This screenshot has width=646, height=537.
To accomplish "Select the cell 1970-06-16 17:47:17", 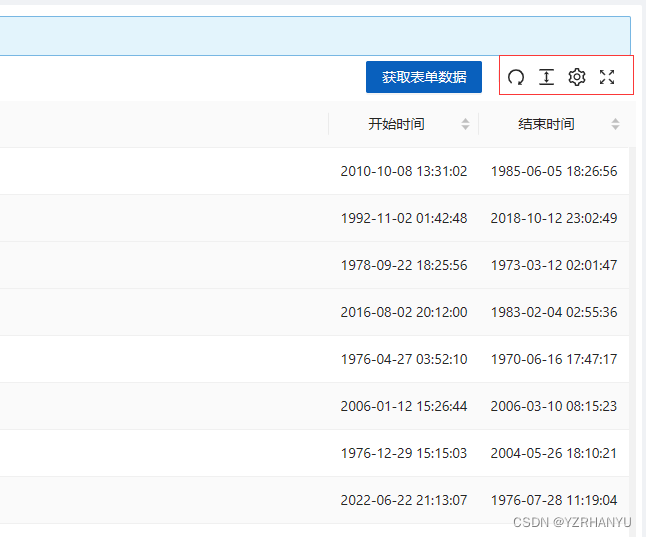I will 554,359.
